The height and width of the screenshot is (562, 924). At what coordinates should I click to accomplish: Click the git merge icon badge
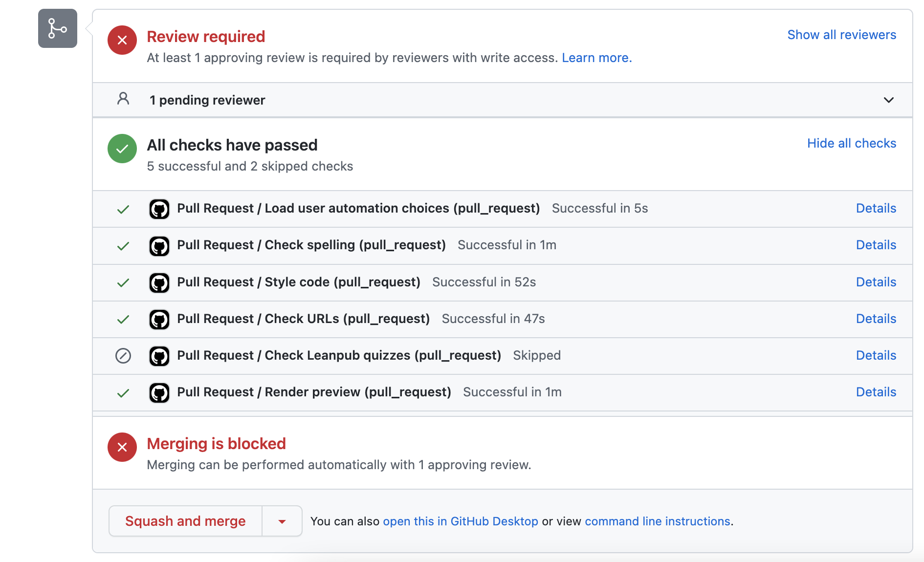[x=58, y=28]
